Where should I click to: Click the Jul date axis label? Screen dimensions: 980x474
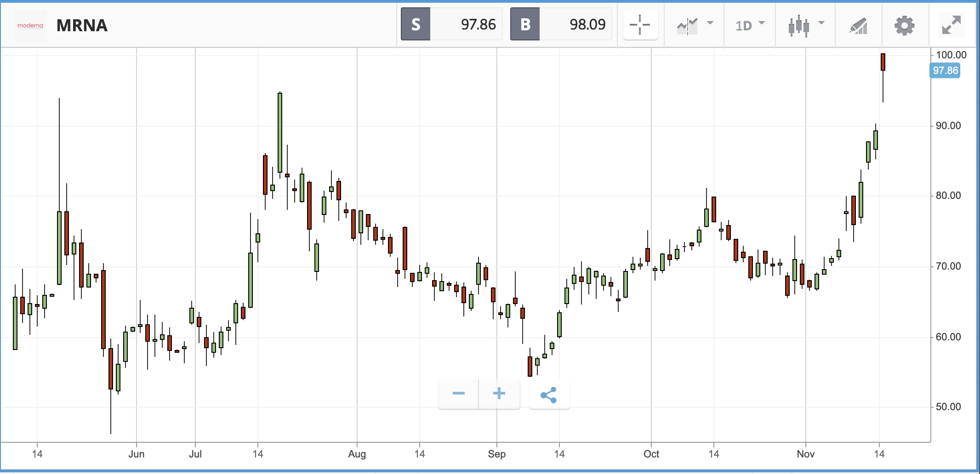point(195,454)
